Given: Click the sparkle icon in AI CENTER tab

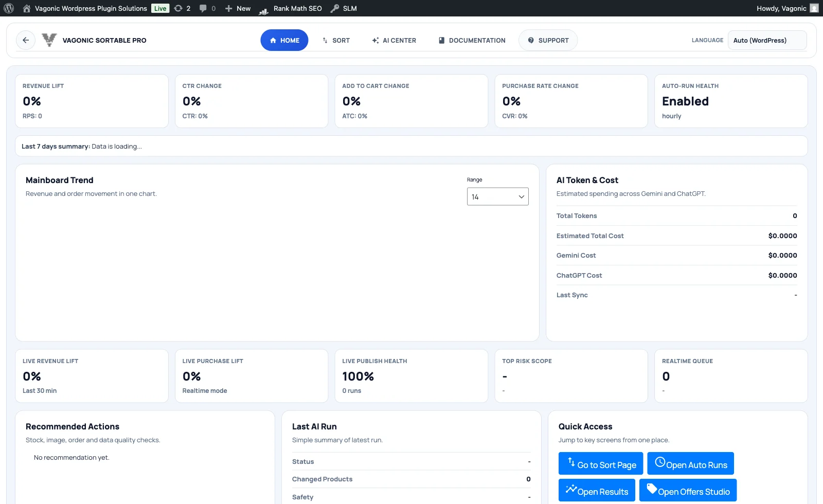Looking at the screenshot, I should (375, 40).
